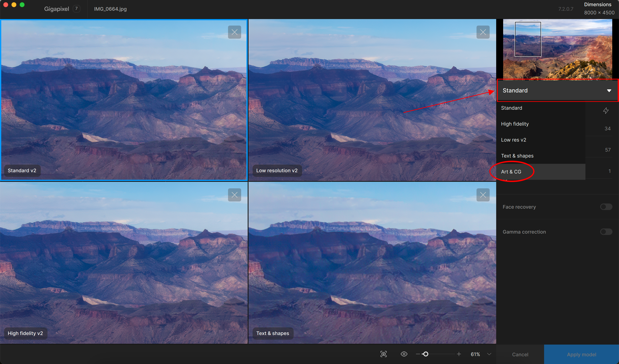619x364 pixels.
Task: Click the 8000 × 4500 dimensions text
Action: click(x=599, y=12)
